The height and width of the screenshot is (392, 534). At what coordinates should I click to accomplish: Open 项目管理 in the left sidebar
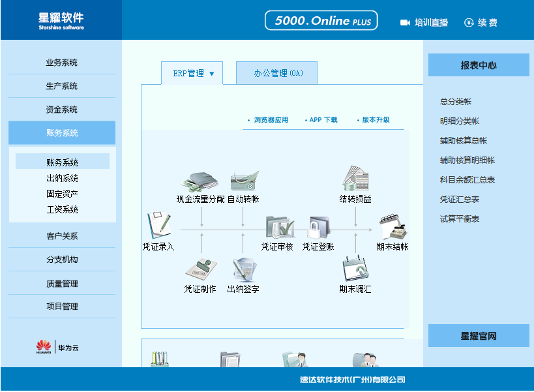(x=62, y=306)
